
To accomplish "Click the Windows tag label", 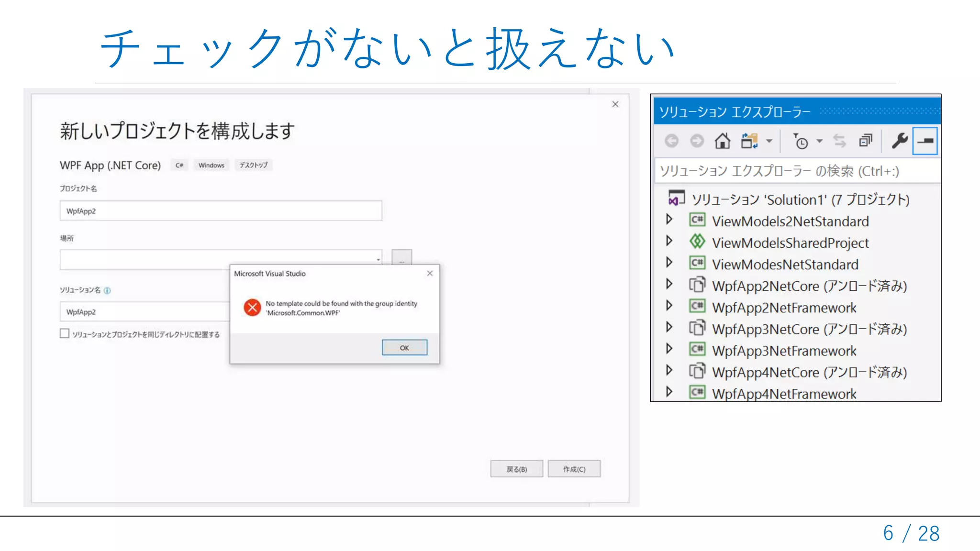I will (x=212, y=165).
